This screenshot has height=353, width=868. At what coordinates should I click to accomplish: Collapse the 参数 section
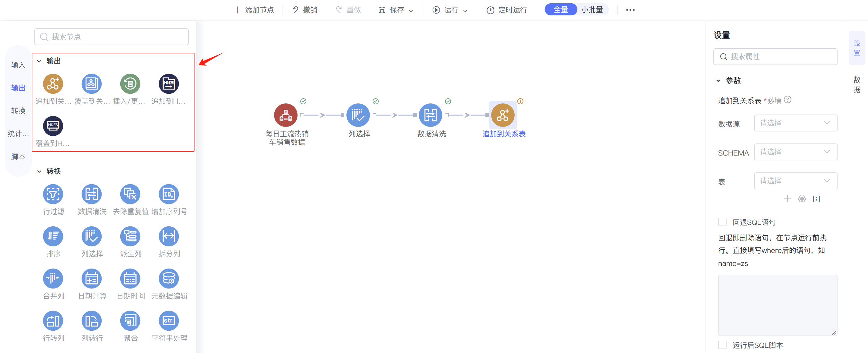coord(718,81)
